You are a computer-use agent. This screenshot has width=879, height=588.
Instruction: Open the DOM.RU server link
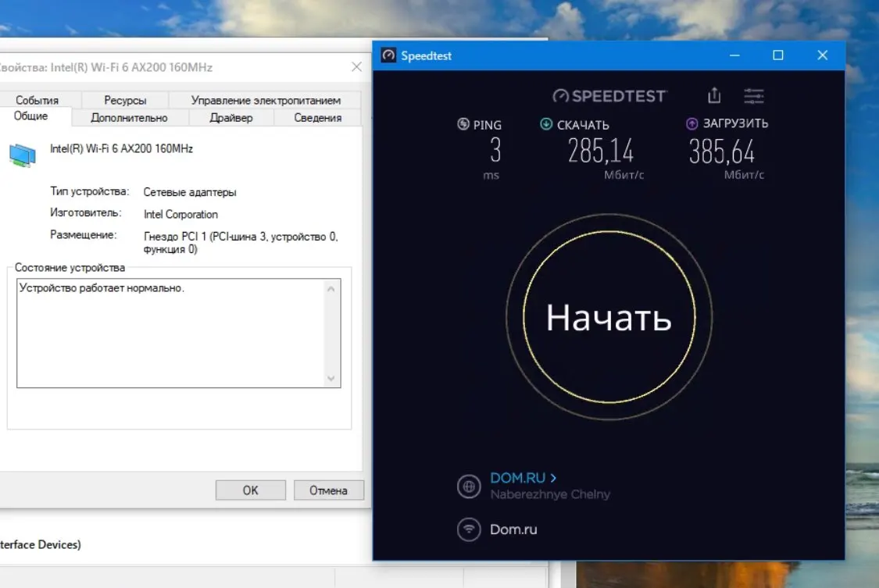coord(523,478)
